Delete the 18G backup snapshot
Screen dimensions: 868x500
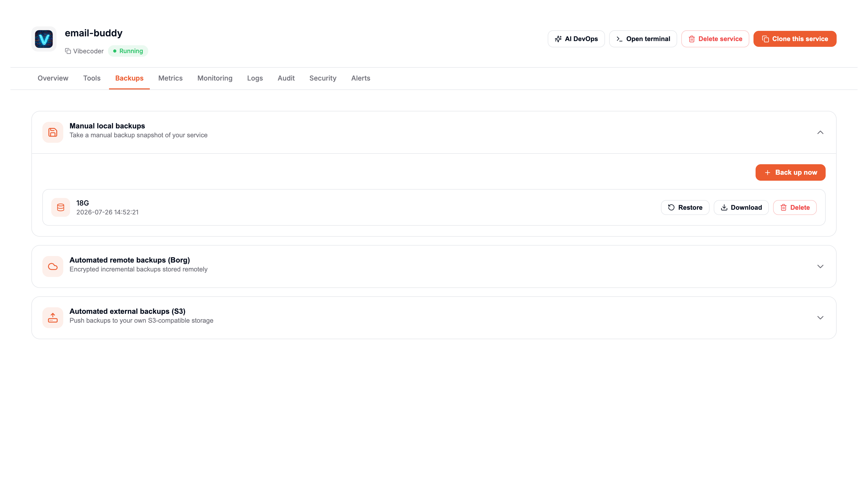coord(795,207)
